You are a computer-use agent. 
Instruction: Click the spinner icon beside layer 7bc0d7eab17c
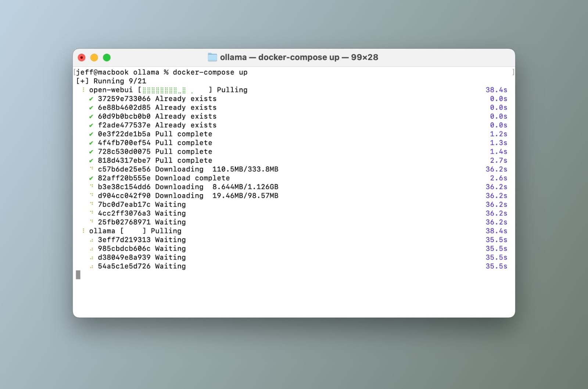pyautogui.click(x=92, y=204)
